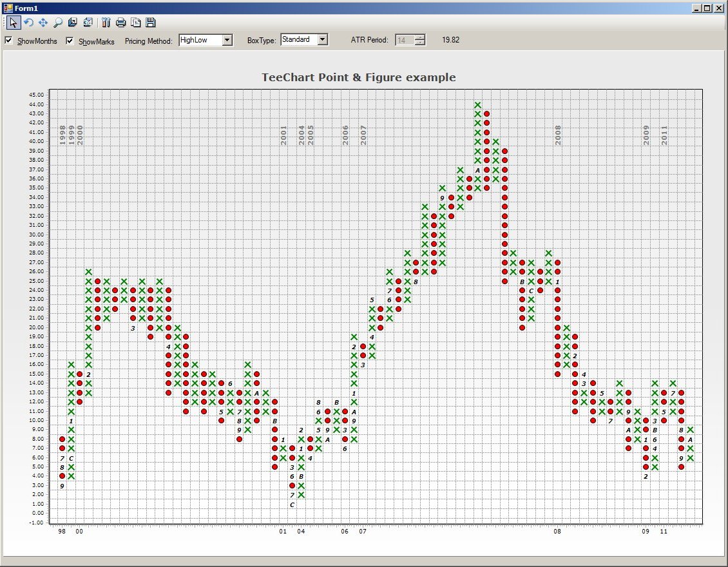Screen dimensions: 728x567
Task: Decrease ATR Period with down arrow
Action: pyautogui.click(x=419, y=43)
